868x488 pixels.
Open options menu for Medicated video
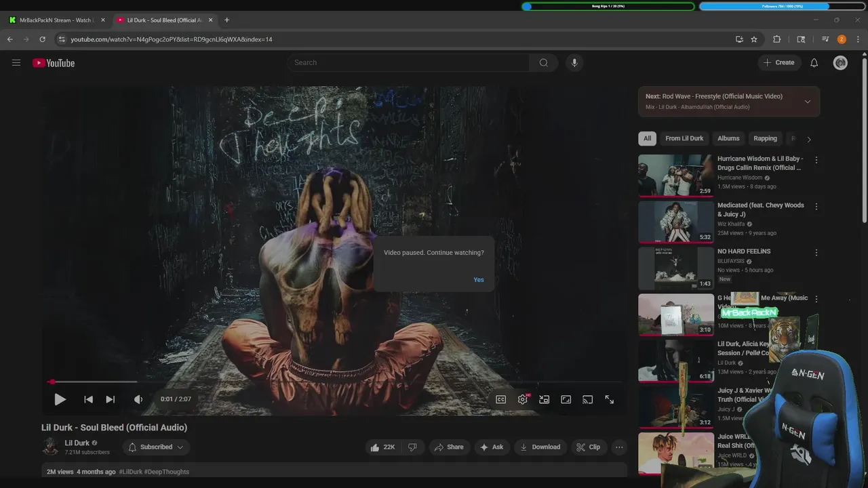point(816,206)
